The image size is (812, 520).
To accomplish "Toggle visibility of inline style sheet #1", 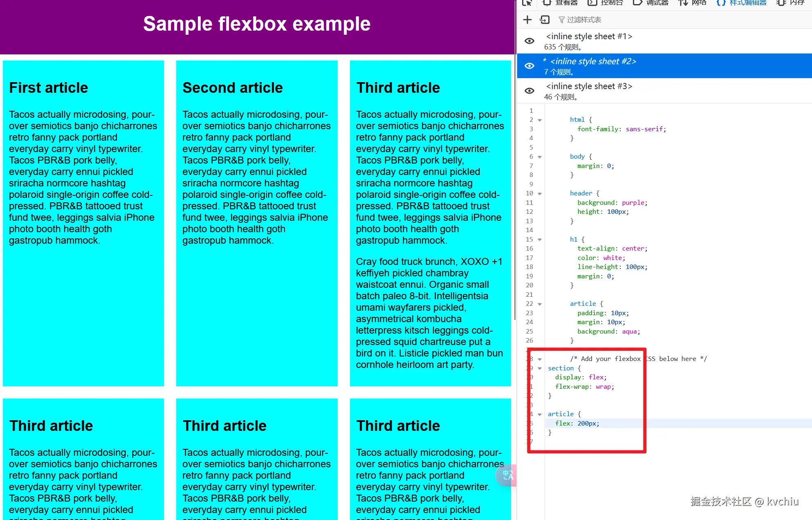I will coord(529,41).
